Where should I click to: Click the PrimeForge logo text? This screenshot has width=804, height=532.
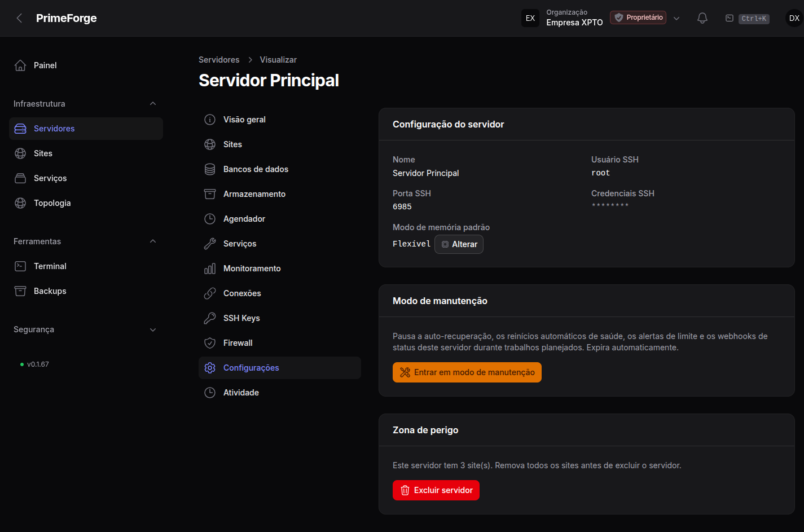tap(67, 18)
